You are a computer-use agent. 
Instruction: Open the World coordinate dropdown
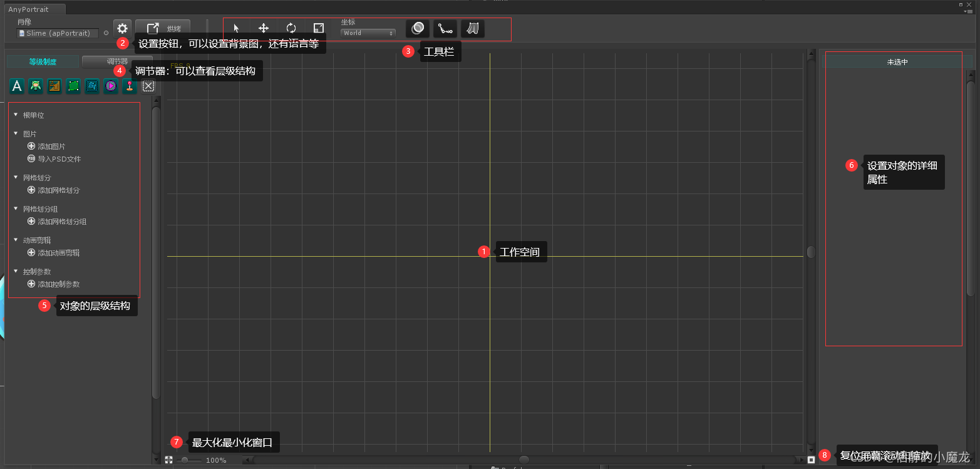(x=368, y=33)
